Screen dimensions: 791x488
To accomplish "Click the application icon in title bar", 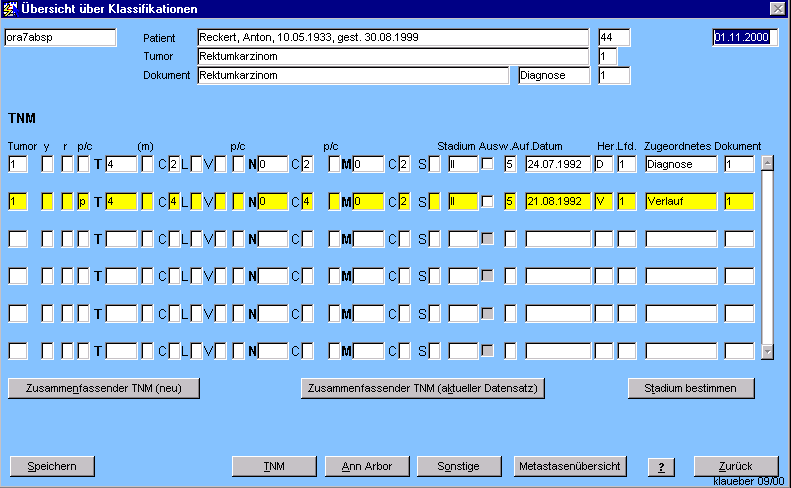I will click(10, 8).
